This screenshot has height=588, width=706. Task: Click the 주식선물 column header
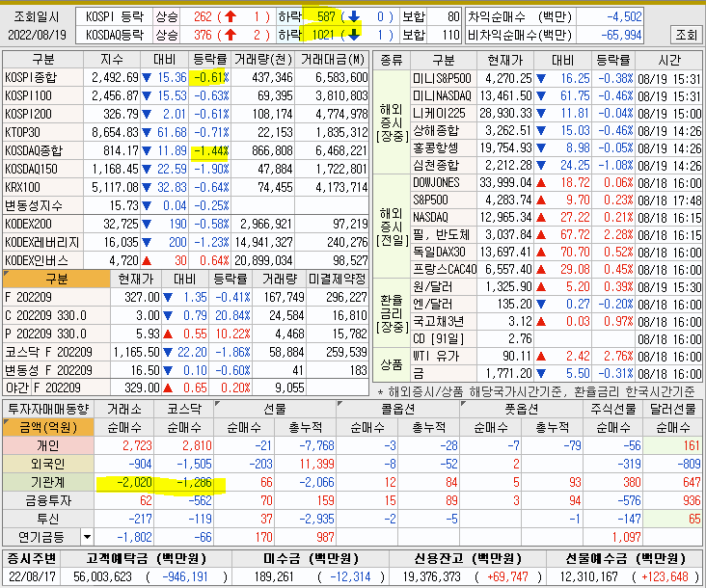(x=613, y=409)
